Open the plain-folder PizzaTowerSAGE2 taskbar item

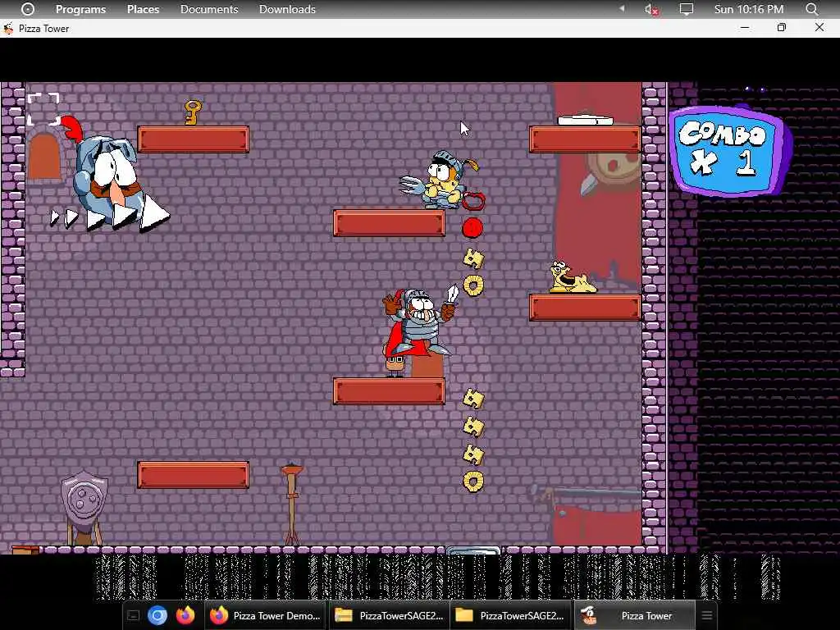(x=510, y=615)
